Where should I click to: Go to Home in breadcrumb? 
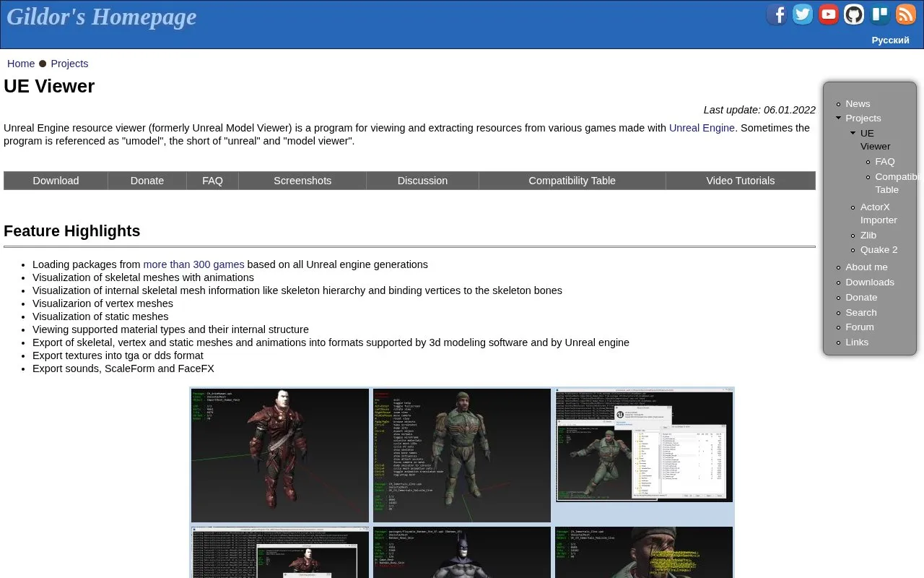click(x=21, y=64)
